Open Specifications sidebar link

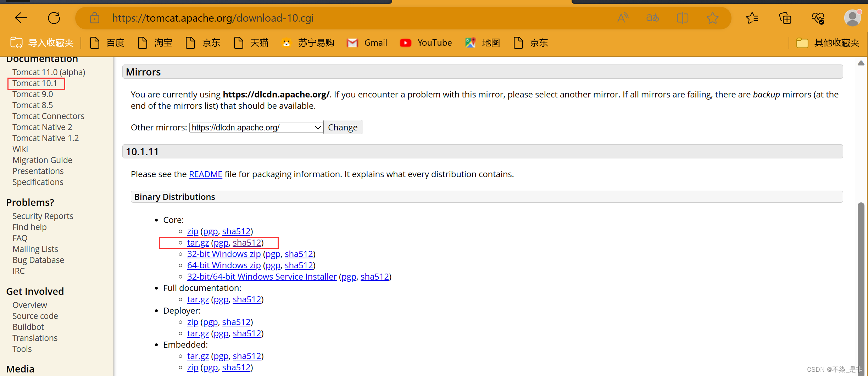(x=38, y=182)
